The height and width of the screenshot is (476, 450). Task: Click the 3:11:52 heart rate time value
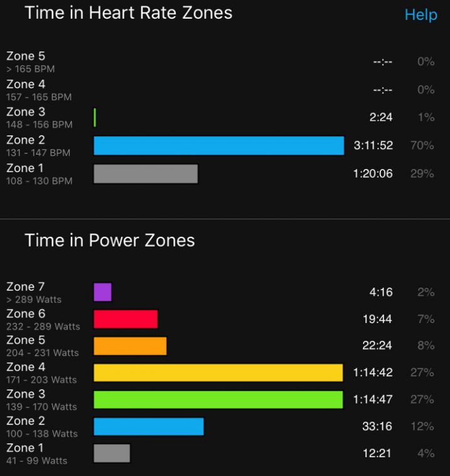tap(373, 145)
